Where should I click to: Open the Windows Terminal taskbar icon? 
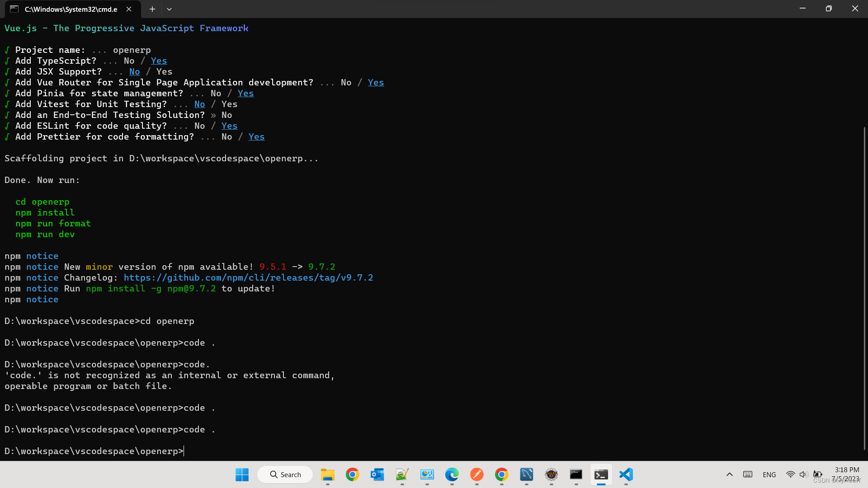[601, 474]
